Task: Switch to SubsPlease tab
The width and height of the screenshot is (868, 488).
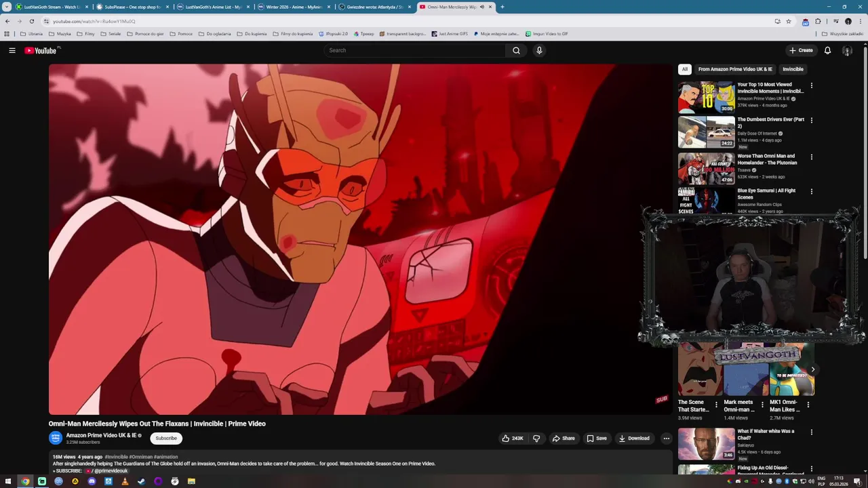Action: 133,7
